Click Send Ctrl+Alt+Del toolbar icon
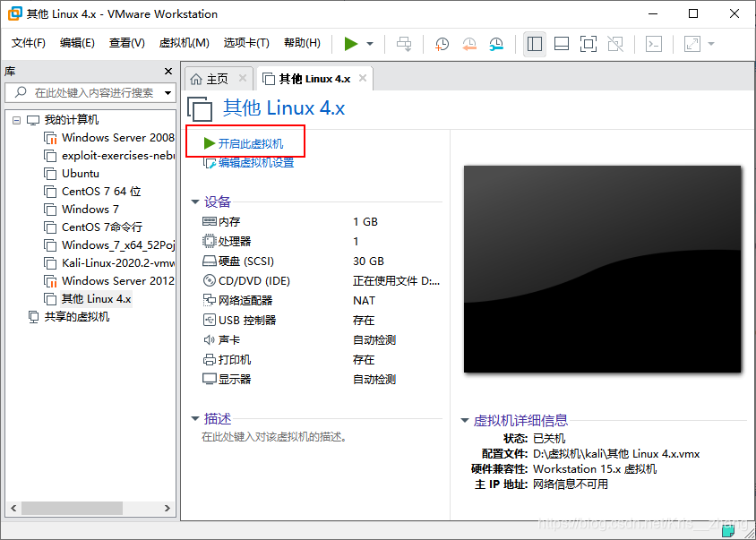This screenshot has width=756, height=540. [404, 44]
